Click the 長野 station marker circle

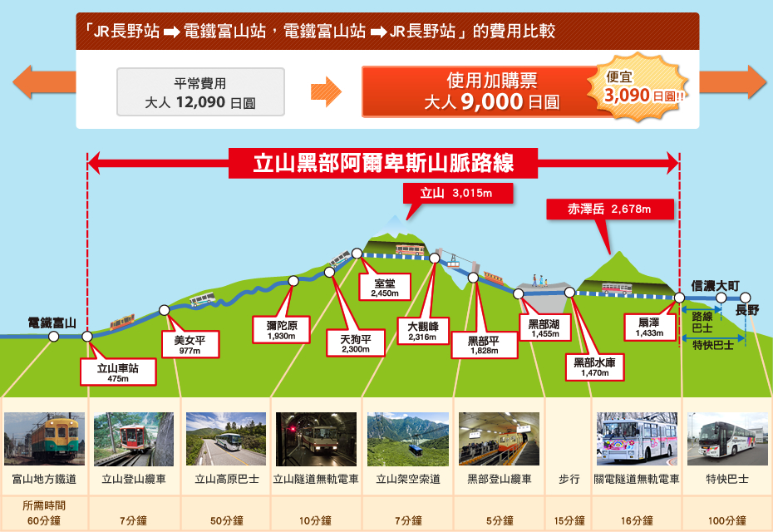(746, 298)
